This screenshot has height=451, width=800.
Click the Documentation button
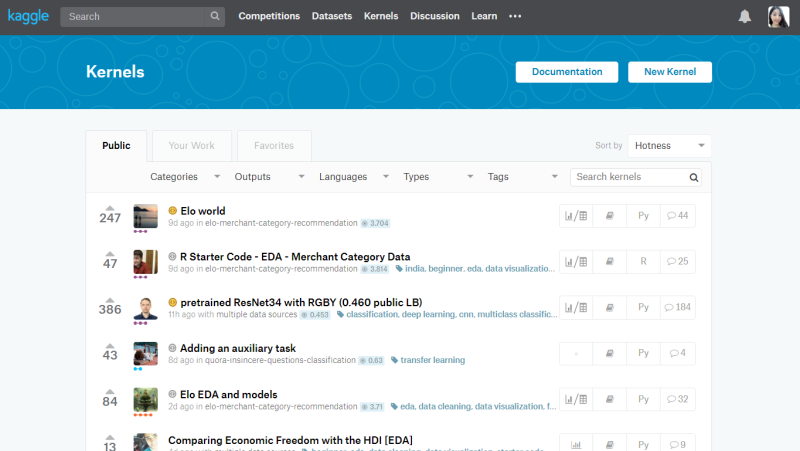[567, 72]
